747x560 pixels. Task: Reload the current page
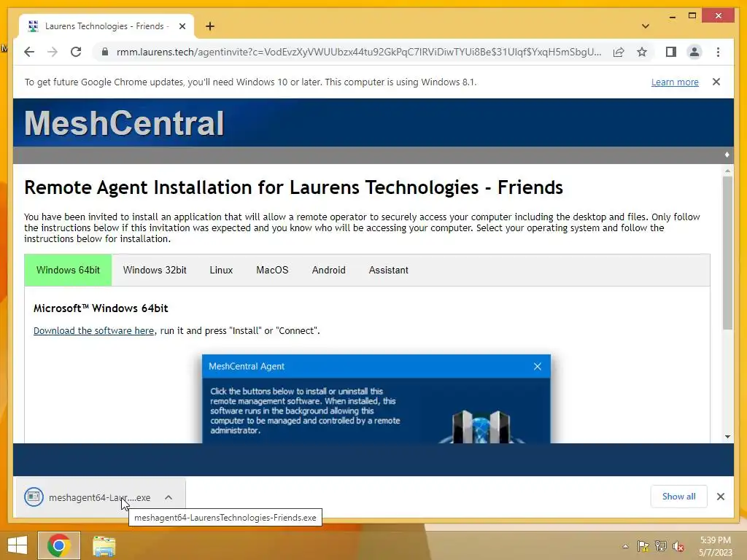[76, 52]
